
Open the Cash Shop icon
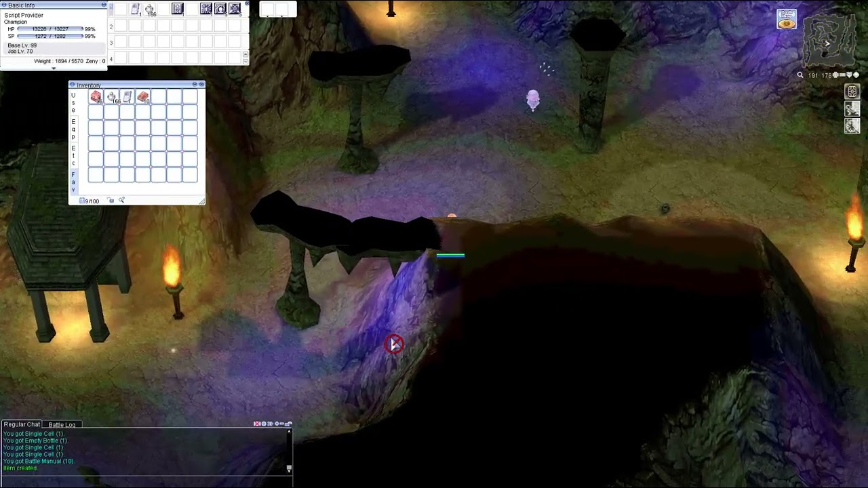point(787,19)
